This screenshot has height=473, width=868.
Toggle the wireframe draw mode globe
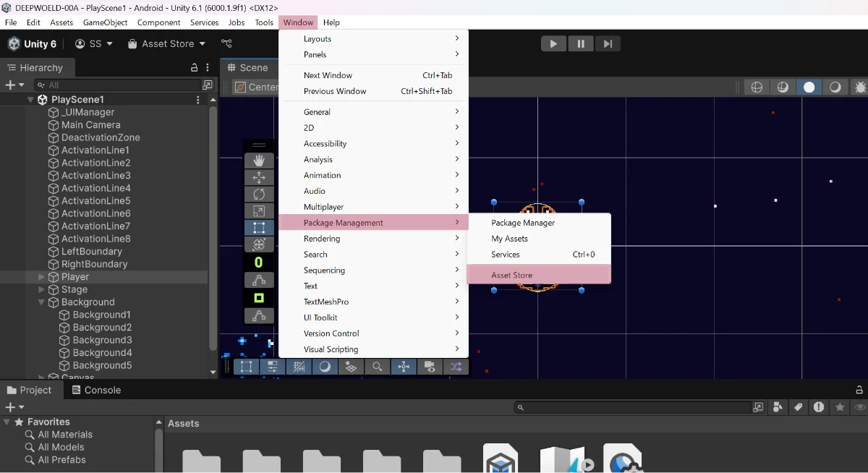pyautogui.click(x=757, y=87)
